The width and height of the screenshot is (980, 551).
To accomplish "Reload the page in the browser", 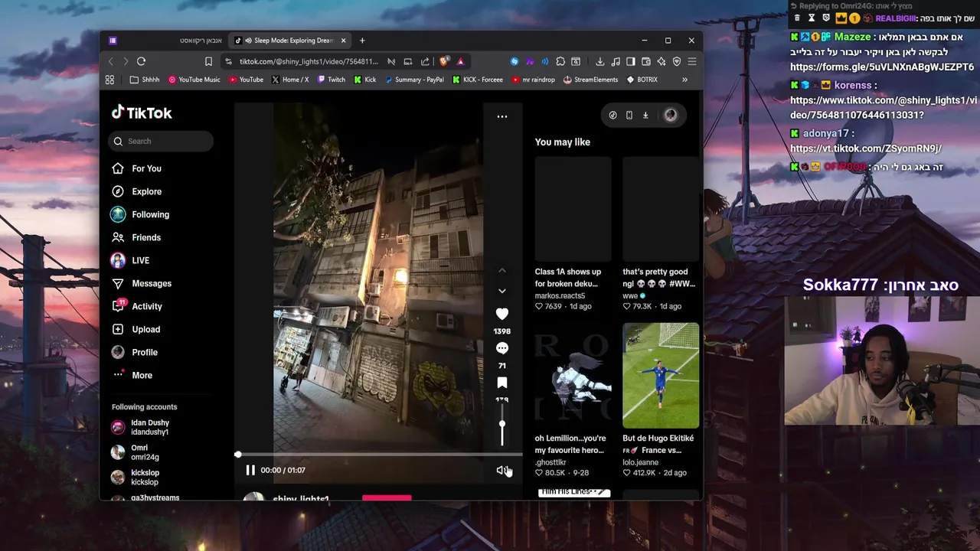I will pyautogui.click(x=141, y=61).
